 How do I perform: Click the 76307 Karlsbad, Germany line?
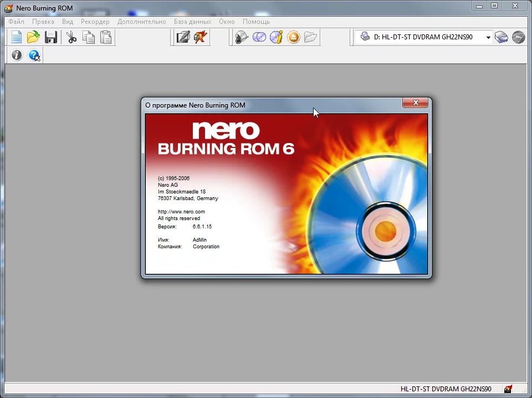click(x=188, y=198)
